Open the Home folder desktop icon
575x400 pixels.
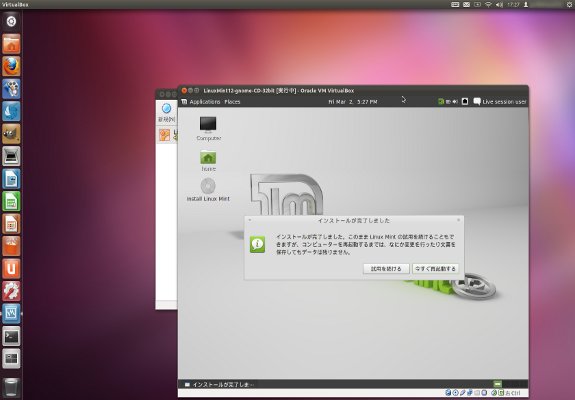(208, 161)
